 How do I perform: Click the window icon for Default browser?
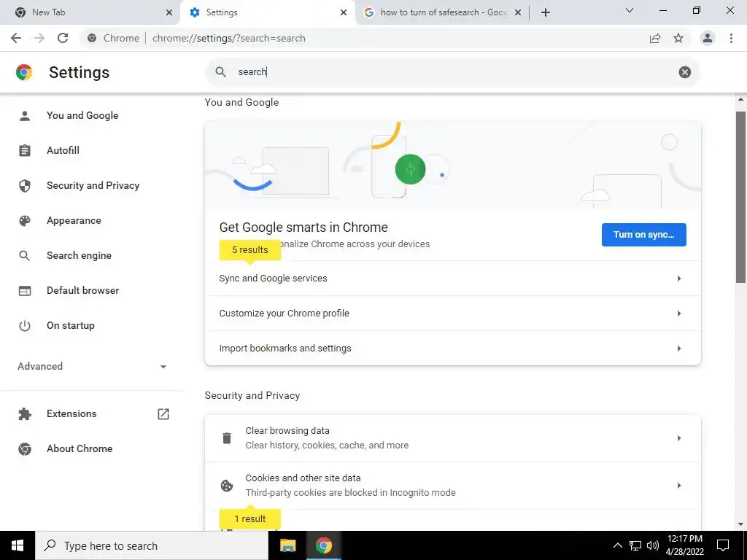[25, 290]
